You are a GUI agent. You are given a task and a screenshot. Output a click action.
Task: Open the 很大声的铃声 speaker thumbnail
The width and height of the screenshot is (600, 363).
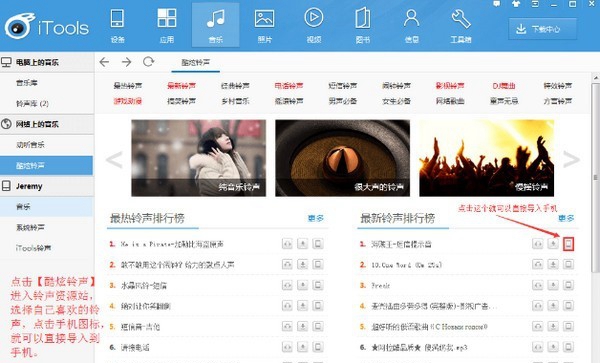pos(342,158)
